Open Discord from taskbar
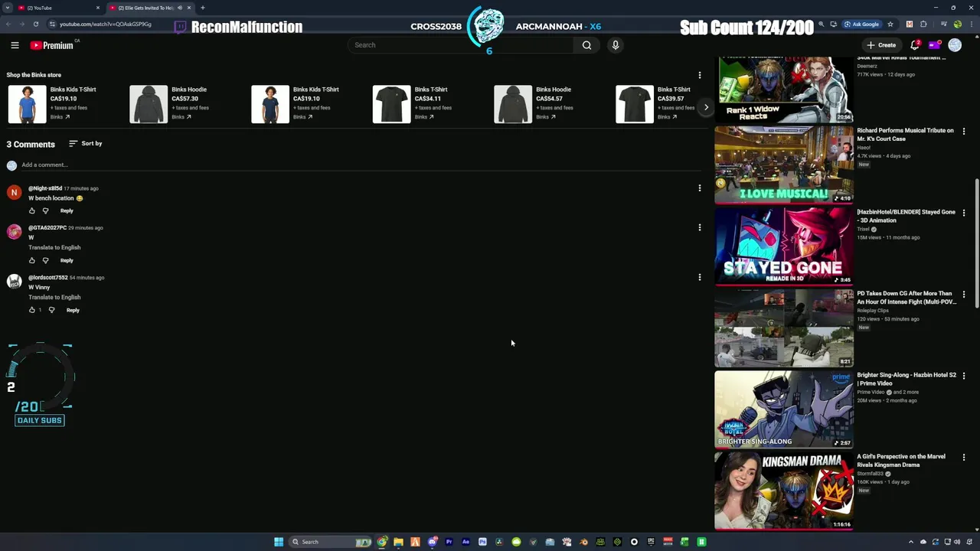 click(x=432, y=542)
